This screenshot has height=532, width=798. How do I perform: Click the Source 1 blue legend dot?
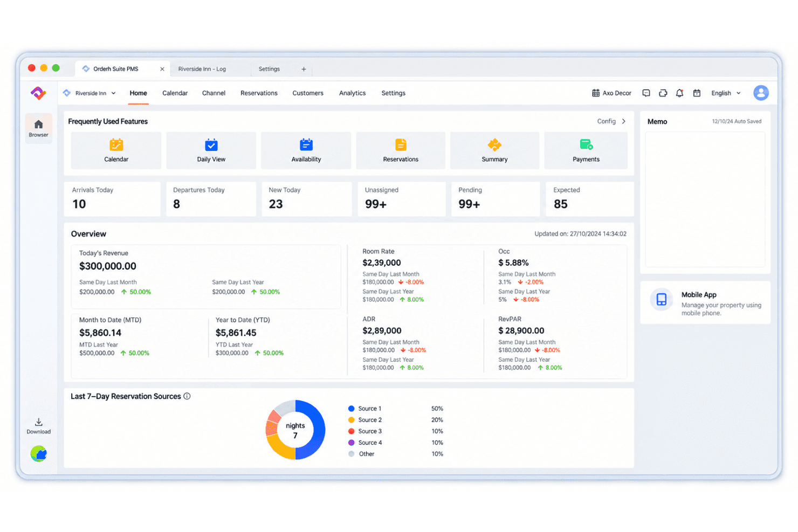tap(352, 409)
